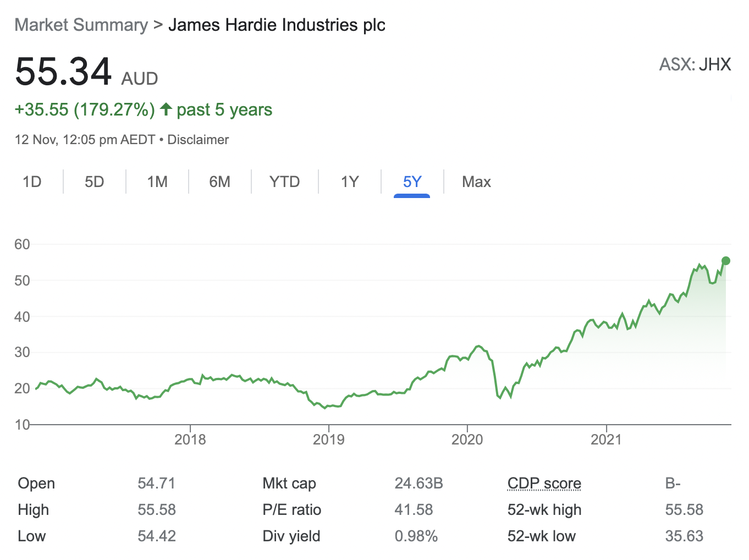Click the 55.34 current price value
The height and width of the screenshot is (560, 749).
(x=63, y=72)
